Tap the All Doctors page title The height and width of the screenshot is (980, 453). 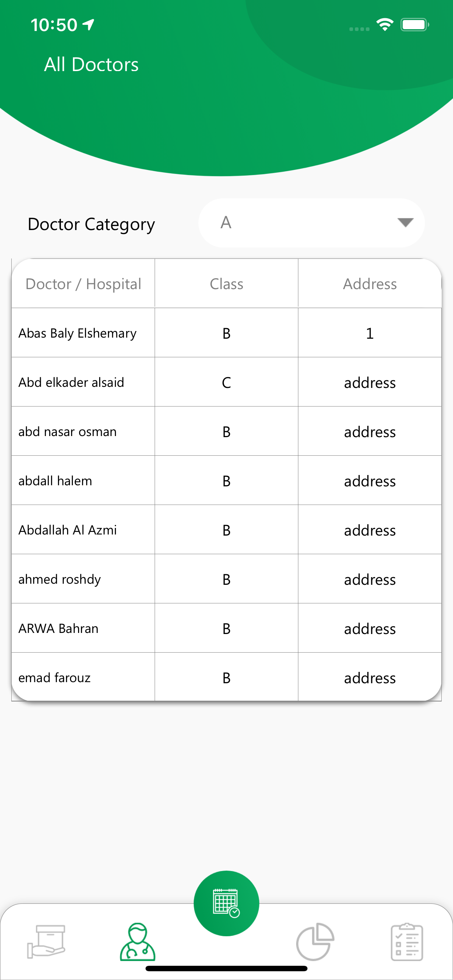pyautogui.click(x=91, y=64)
